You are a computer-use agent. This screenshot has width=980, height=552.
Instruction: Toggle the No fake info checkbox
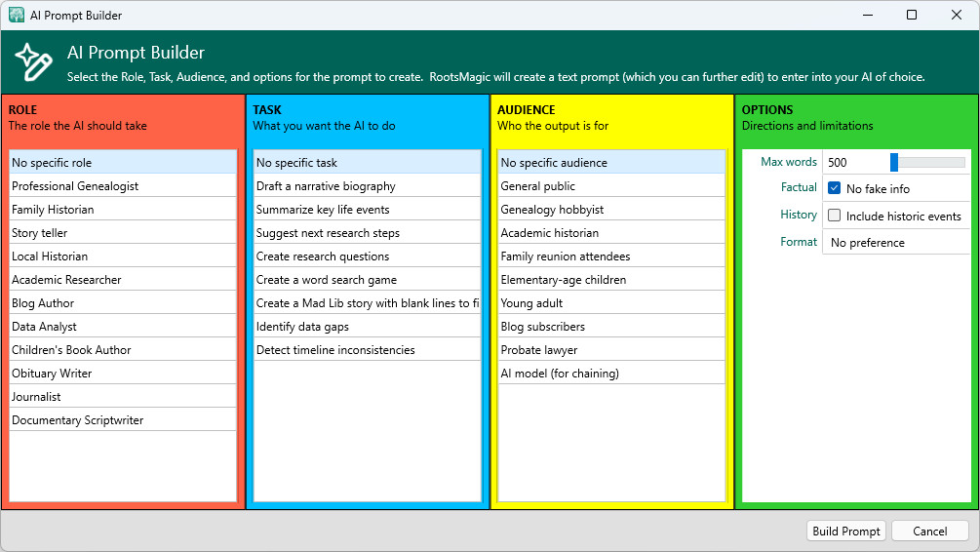835,188
